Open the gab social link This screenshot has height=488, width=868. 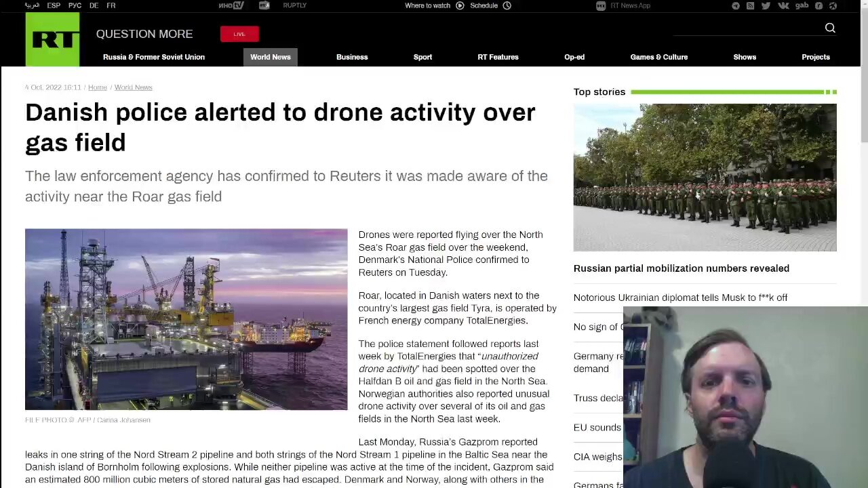click(x=802, y=5)
